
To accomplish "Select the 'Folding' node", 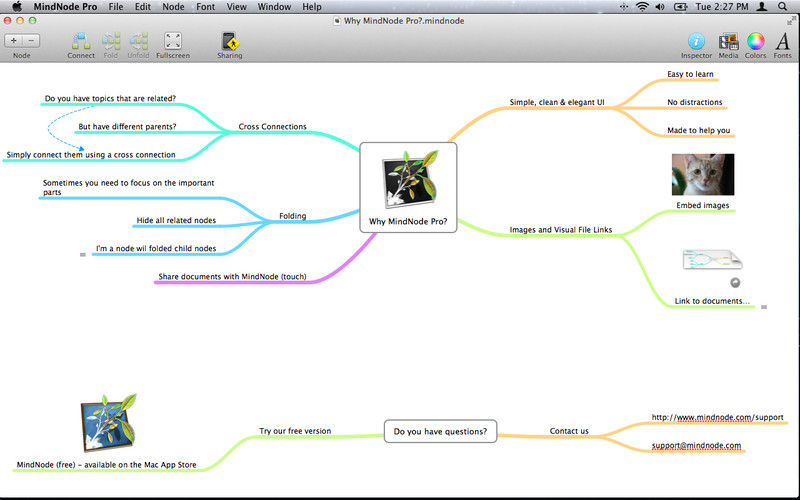I will (292, 216).
